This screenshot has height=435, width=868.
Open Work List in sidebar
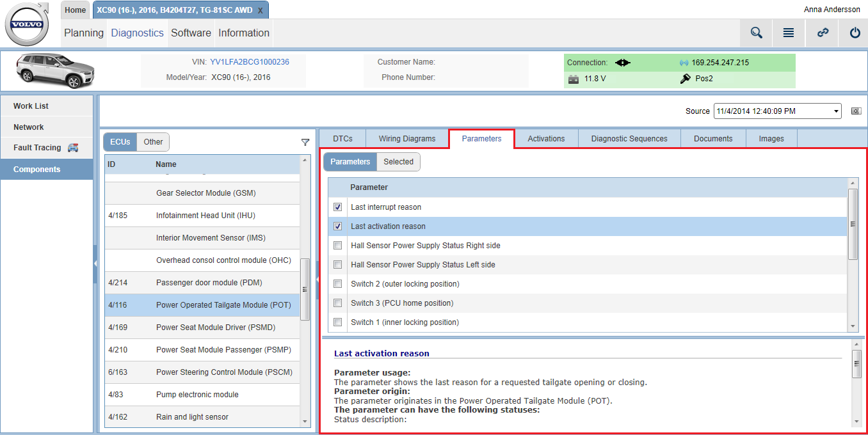[x=47, y=106]
